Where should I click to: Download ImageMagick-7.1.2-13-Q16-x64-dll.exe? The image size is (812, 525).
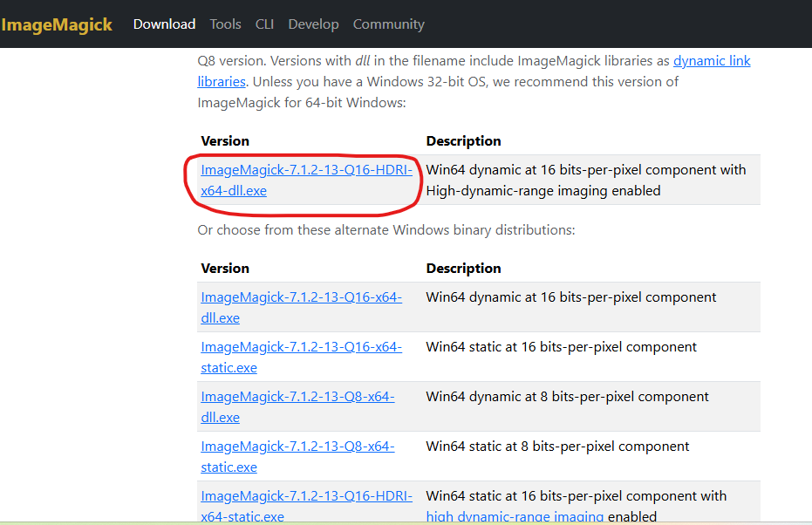(301, 308)
